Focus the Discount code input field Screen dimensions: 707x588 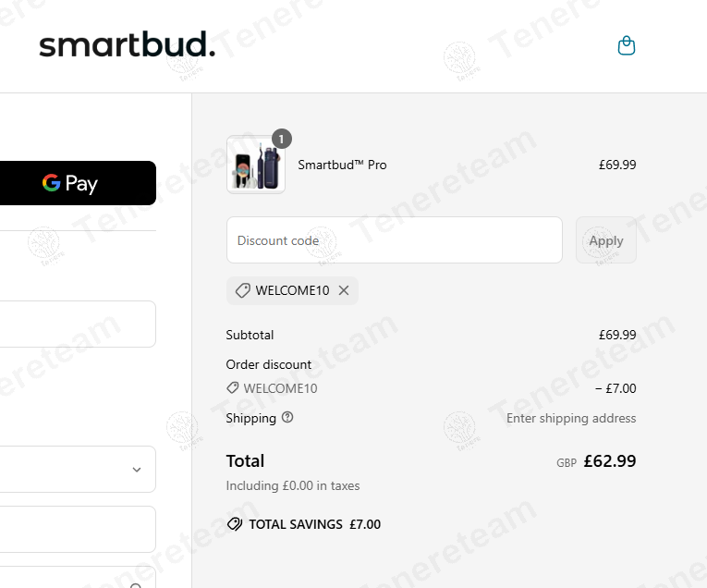point(395,240)
